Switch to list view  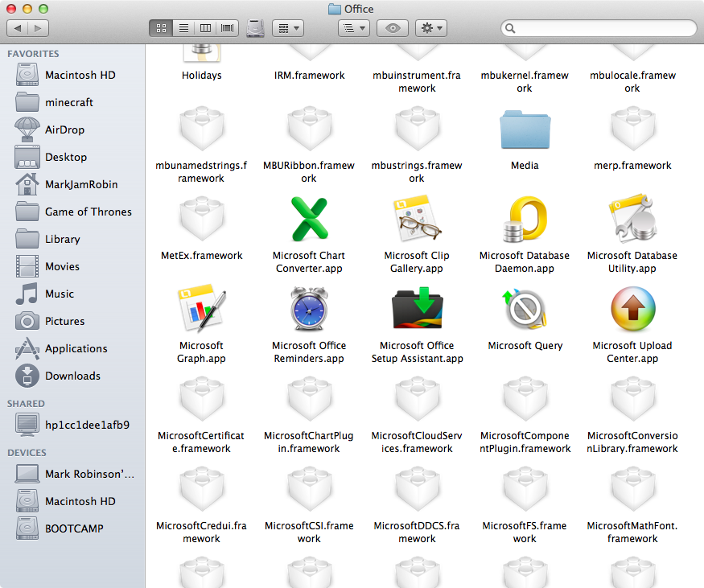click(183, 28)
